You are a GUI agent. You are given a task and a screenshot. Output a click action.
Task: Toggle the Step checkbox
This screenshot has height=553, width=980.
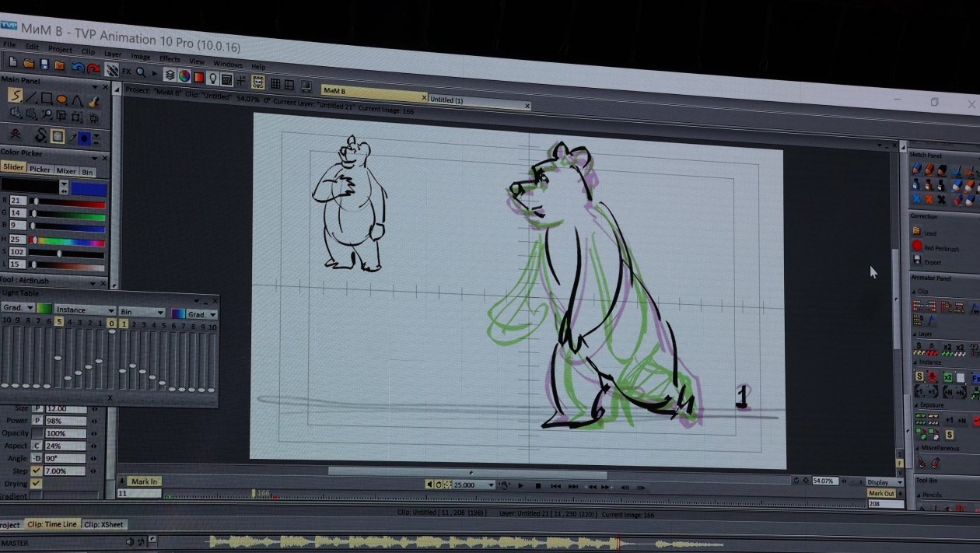pos(36,471)
